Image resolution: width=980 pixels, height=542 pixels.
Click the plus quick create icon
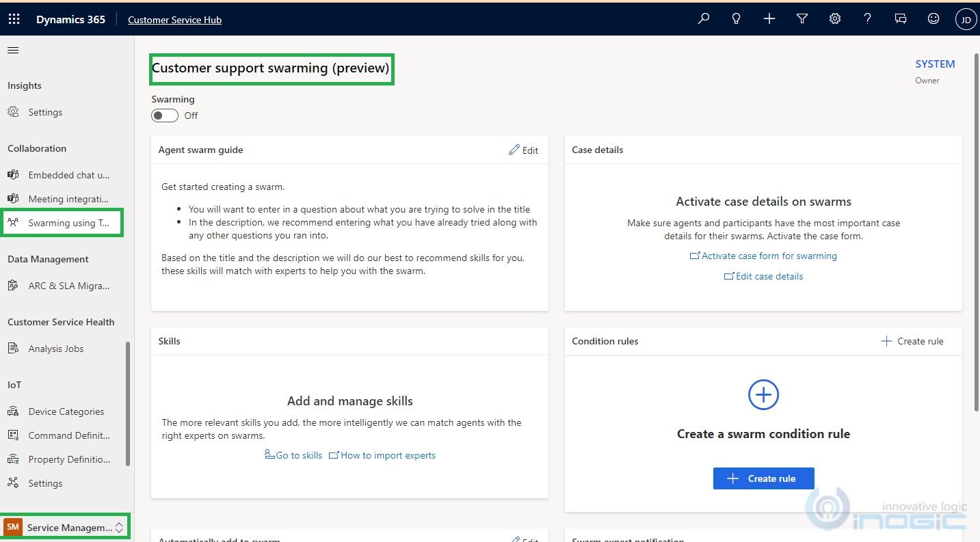click(769, 19)
